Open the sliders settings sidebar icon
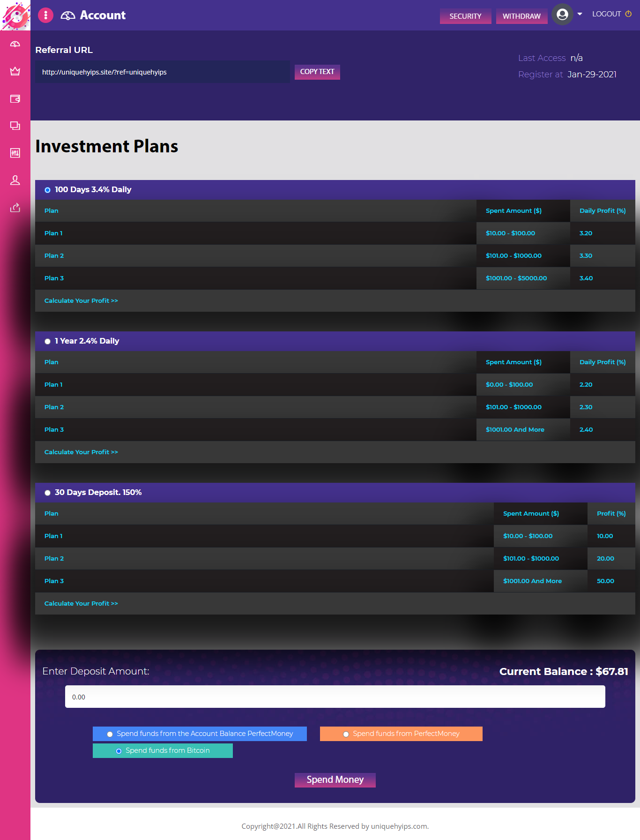 pos(15,153)
